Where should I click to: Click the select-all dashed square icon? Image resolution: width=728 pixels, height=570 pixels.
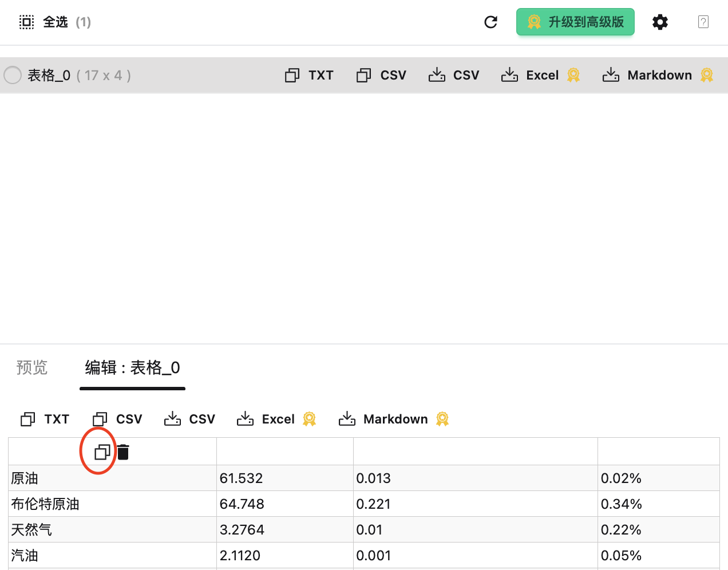click(26, 22)
